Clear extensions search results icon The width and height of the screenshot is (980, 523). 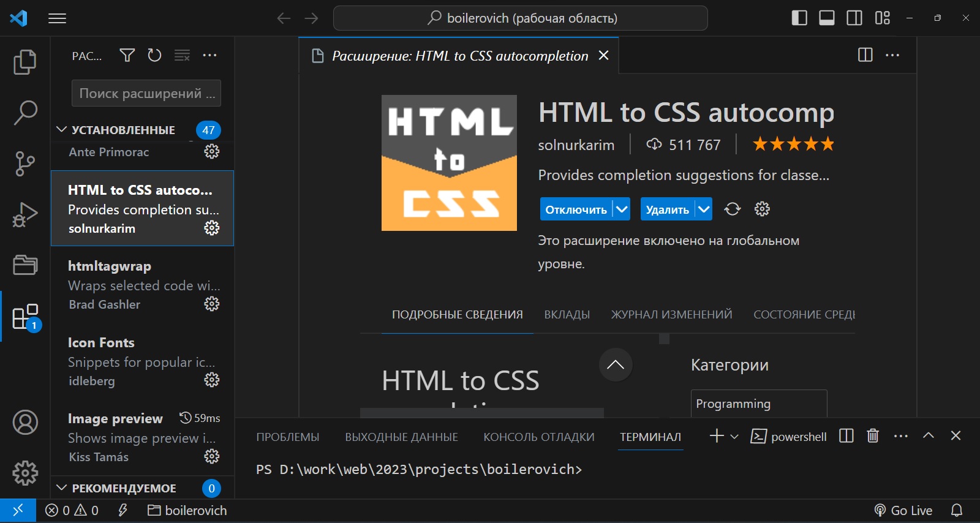[182, 56]
